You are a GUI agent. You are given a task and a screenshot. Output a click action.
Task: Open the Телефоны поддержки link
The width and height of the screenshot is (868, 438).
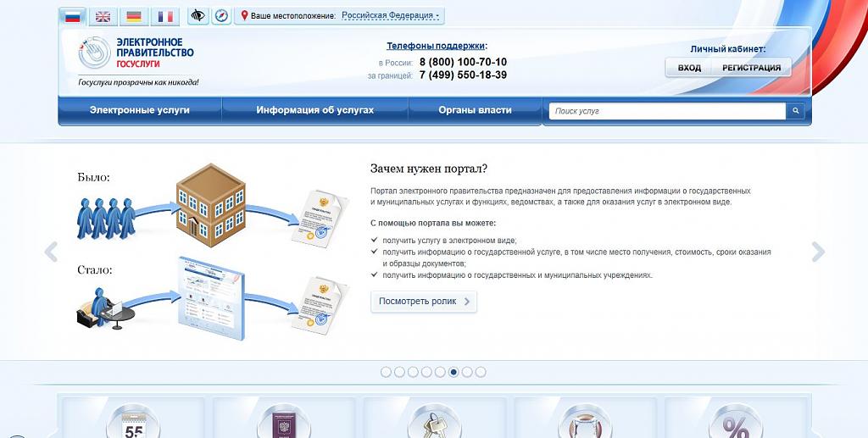click(x=436, y=46)
